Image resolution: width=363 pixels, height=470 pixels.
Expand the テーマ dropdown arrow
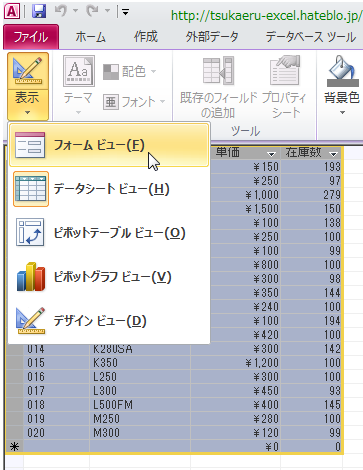pyautogui.click(x=78, y=112)
